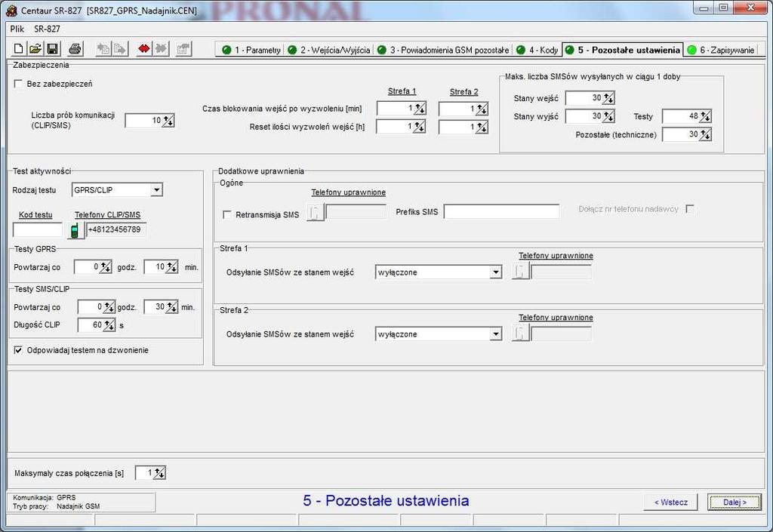Click the underlined Kod testu label
This screenshot has height=532, width=773.
click(x=35, y=215)
